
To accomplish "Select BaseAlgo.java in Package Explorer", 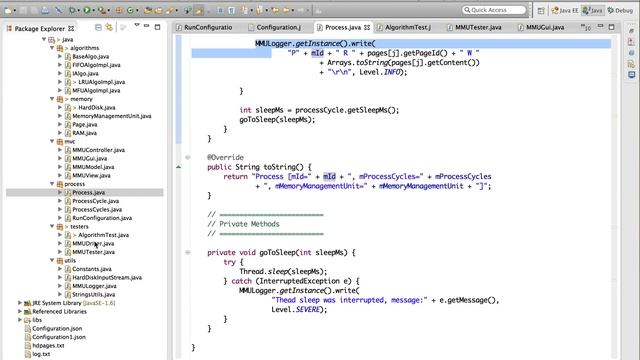I will 90,57.
